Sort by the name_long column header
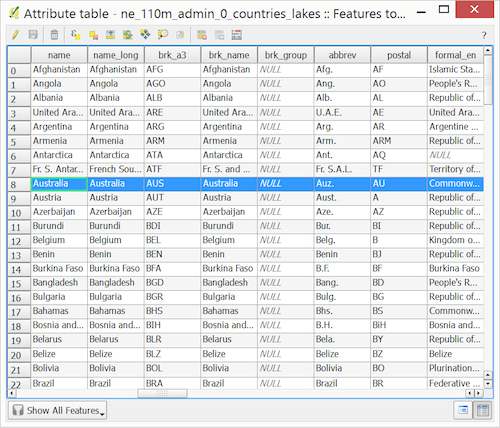This screenshot has height=428, width=500. coord(116,55)
